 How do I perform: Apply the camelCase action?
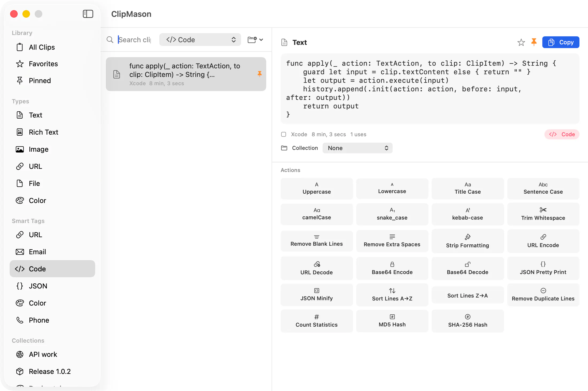click(x=317, y=214)
